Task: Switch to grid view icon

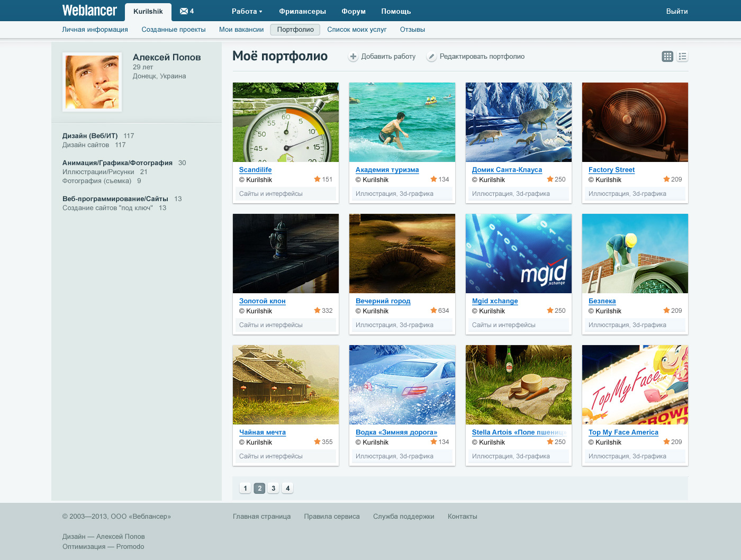Action: pos(667,57)
